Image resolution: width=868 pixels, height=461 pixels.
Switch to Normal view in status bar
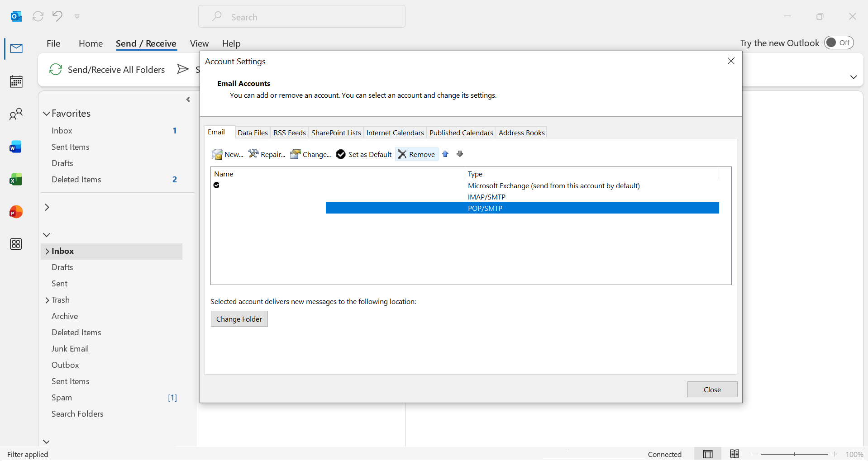(x=708, y=454)
